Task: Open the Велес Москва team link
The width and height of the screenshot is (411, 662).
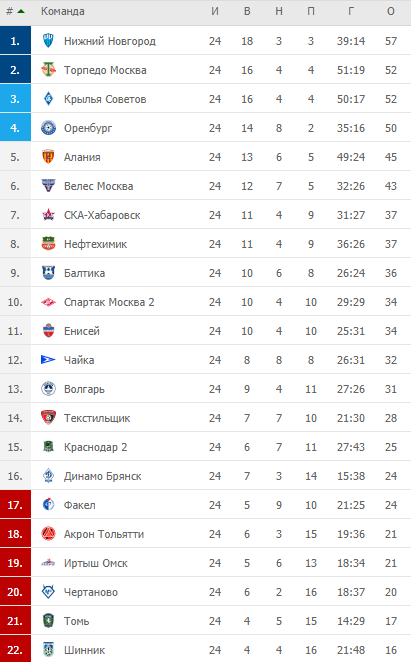Action: pos(98,186)
